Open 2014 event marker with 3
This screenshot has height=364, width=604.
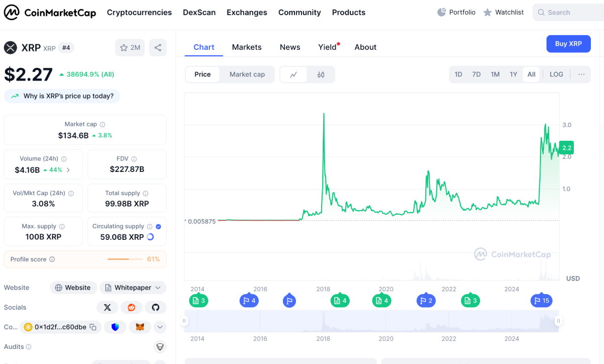tap(198, 301)
